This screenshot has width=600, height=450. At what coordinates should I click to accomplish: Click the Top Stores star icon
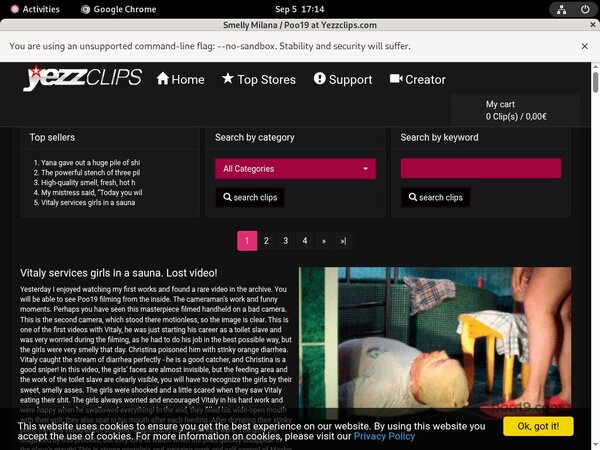pyautogui.click(x=228, y=79)
